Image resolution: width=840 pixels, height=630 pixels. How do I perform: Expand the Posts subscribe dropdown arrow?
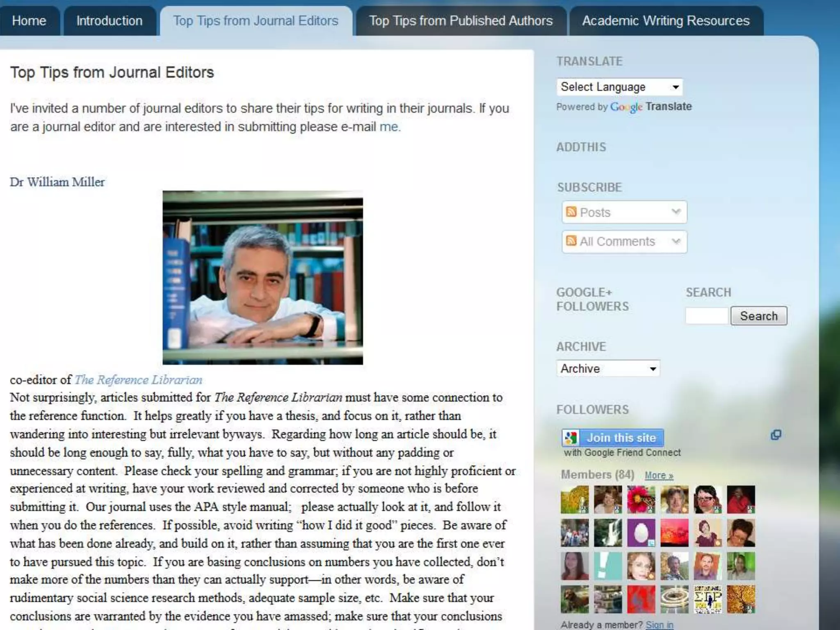[x=676, y=212]
